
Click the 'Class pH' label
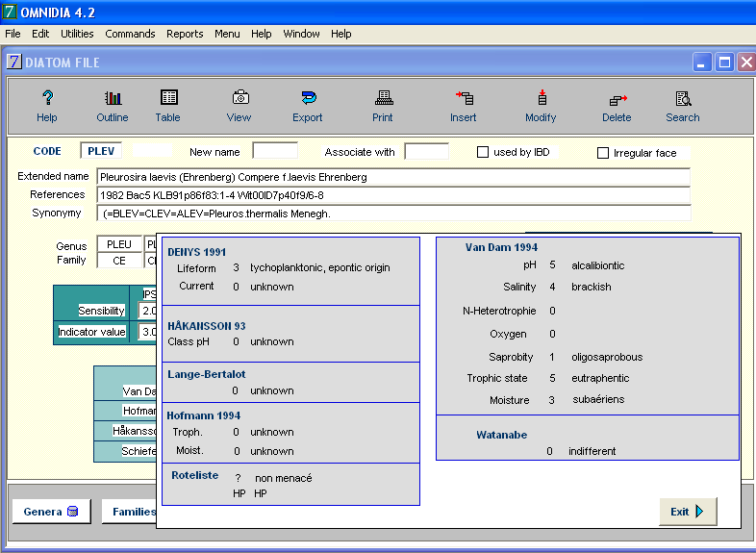pyautogui.click(x=189, y=341)
